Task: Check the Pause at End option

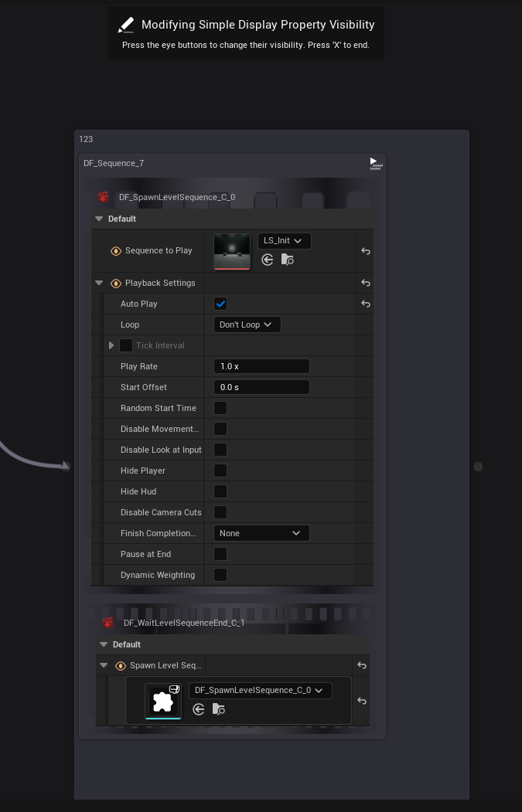Action: [220, 554]
